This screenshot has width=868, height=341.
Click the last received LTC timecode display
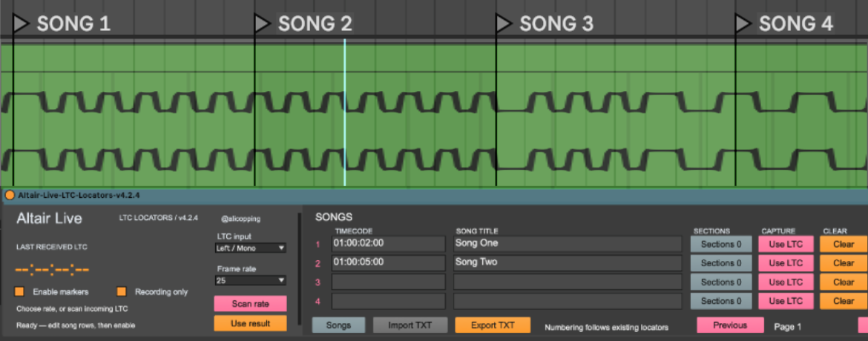click(52, 270)
